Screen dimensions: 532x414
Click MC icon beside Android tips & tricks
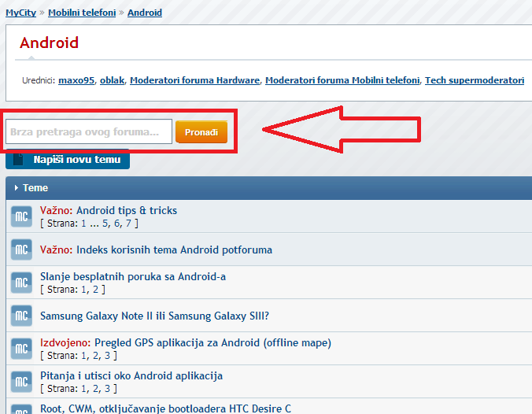(x=21, y=216)
